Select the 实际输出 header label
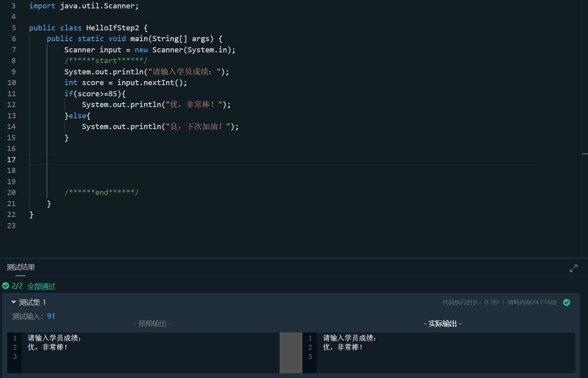 [442, 324]
